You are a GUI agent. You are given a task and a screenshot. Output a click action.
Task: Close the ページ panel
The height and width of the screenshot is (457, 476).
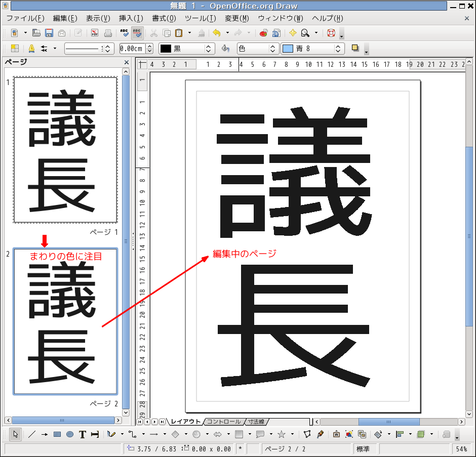[x=127, y=63]
